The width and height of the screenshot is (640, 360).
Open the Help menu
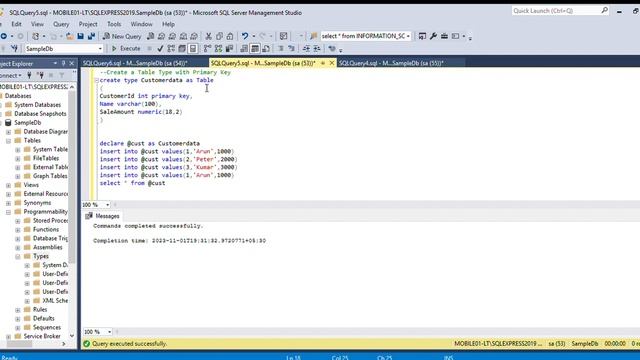coord(169,24)
